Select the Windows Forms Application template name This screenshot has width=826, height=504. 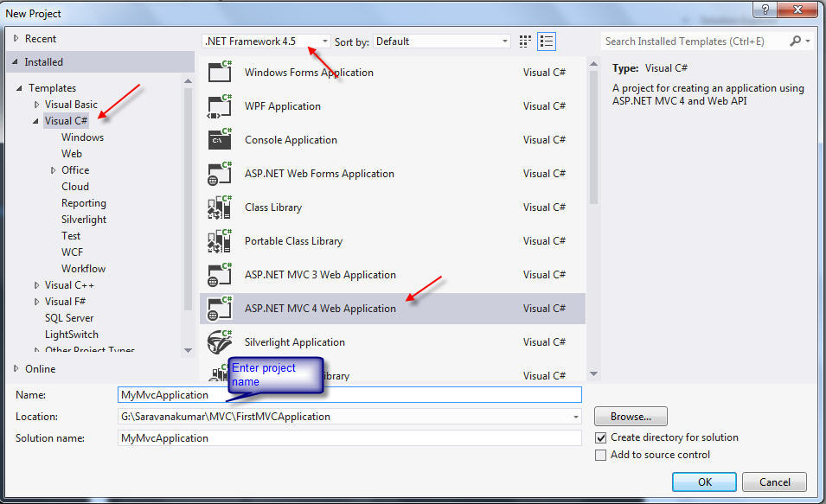(x=309, y=72)
